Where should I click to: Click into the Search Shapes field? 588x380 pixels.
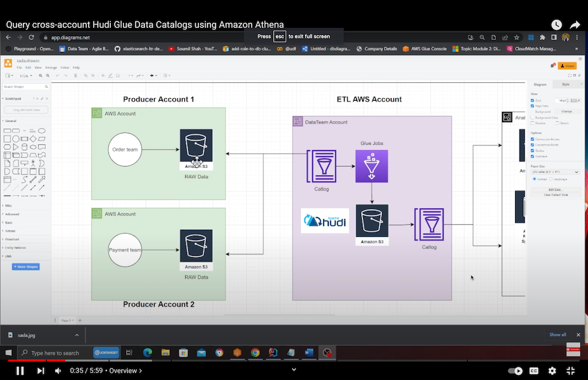point(23,87)
